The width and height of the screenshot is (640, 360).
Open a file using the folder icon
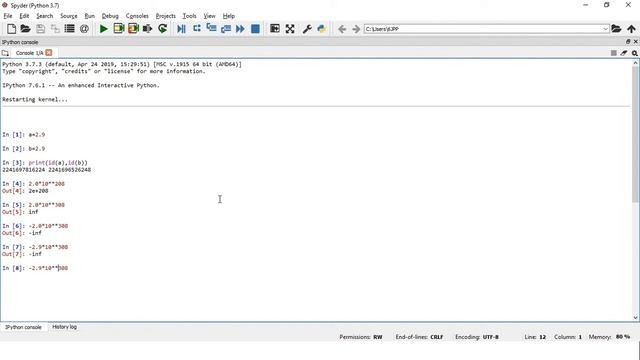pyautogui.click(x=25, y=29)
